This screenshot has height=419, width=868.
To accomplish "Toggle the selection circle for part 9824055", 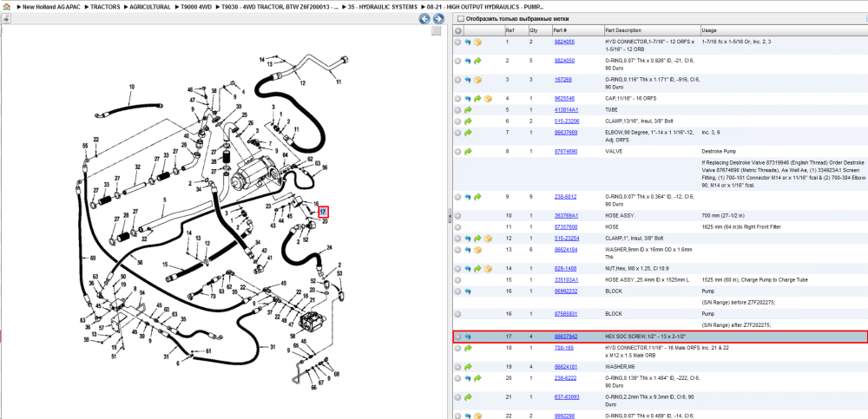I will pos(457,42).
